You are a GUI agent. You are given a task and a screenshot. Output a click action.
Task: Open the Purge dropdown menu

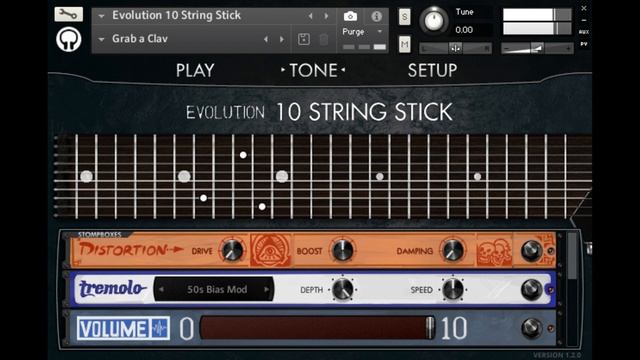point(362,31)
